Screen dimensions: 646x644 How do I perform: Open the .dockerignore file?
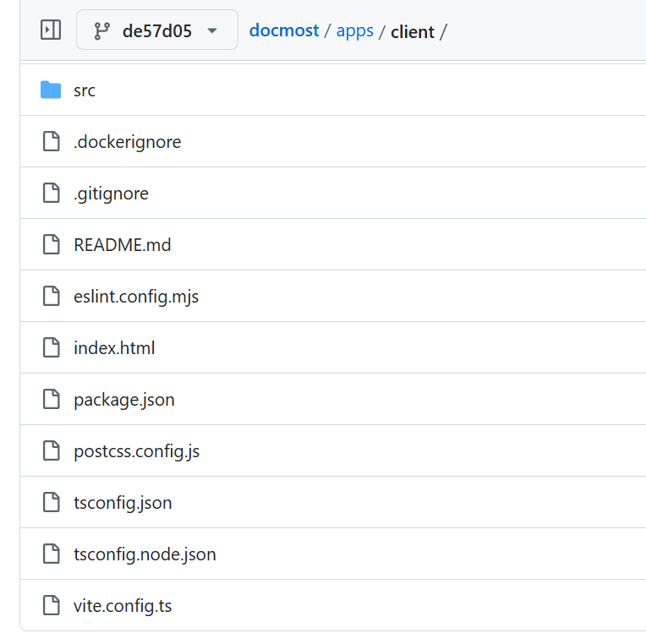click(128, 142)
